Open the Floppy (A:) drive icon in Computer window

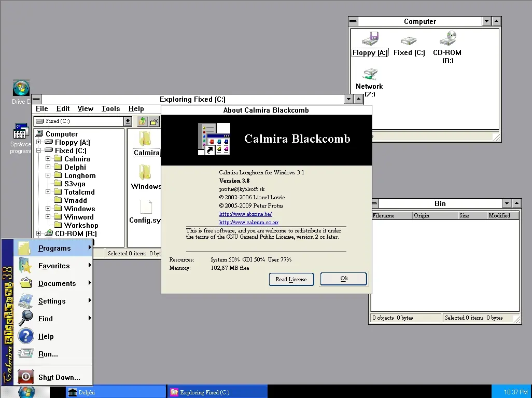point(370,39)
